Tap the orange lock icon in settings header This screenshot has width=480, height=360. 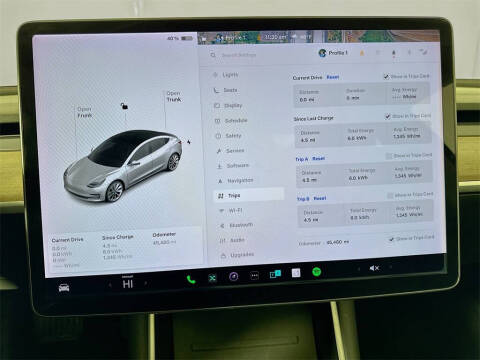point(362,53)
